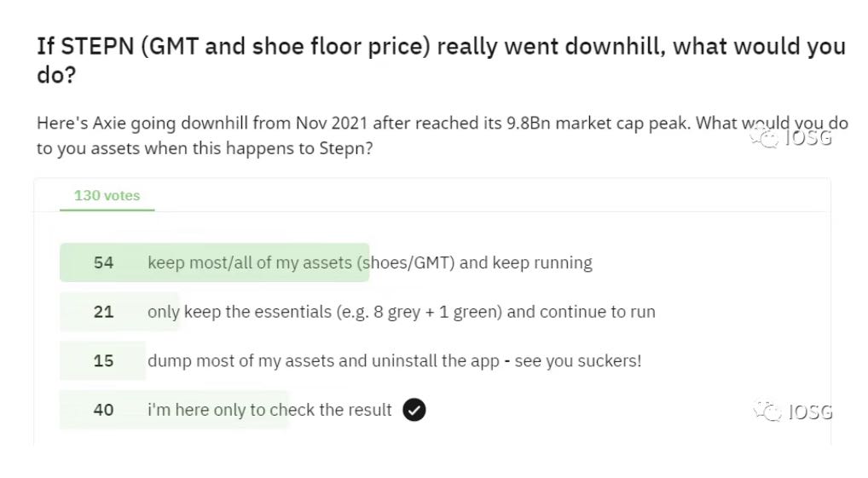Click the Axie market cap description paragraph
This screenshot has height=478, width=868.
pos(443,135)
